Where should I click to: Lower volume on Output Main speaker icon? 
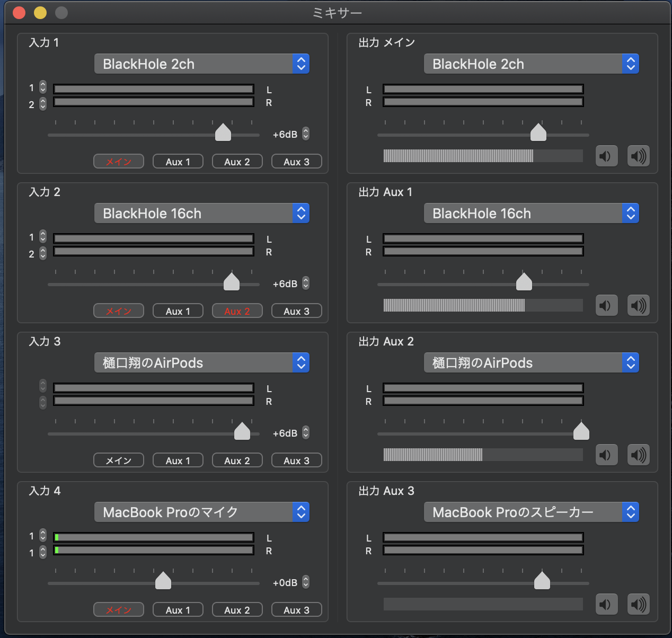(607, 156)
